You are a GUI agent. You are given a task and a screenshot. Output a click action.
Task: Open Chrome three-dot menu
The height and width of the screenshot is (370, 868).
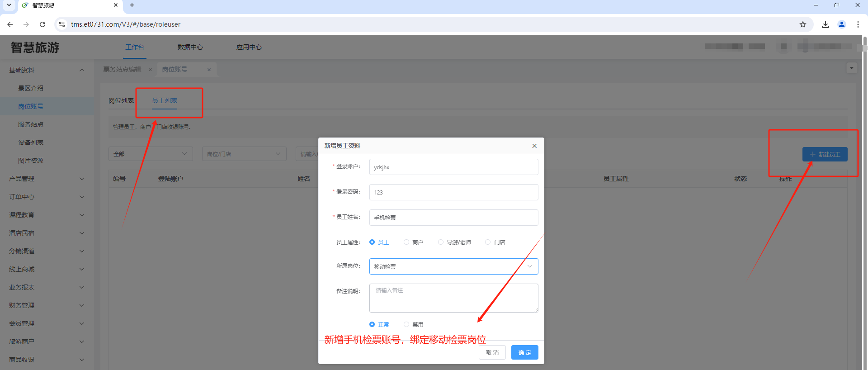pyautogui.click(x=858, y=24)
